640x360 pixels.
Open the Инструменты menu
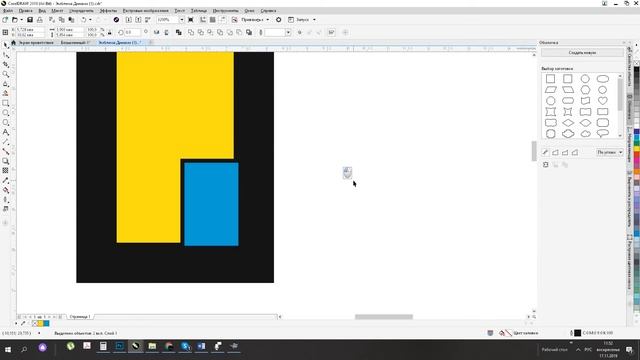pos(226,11)
